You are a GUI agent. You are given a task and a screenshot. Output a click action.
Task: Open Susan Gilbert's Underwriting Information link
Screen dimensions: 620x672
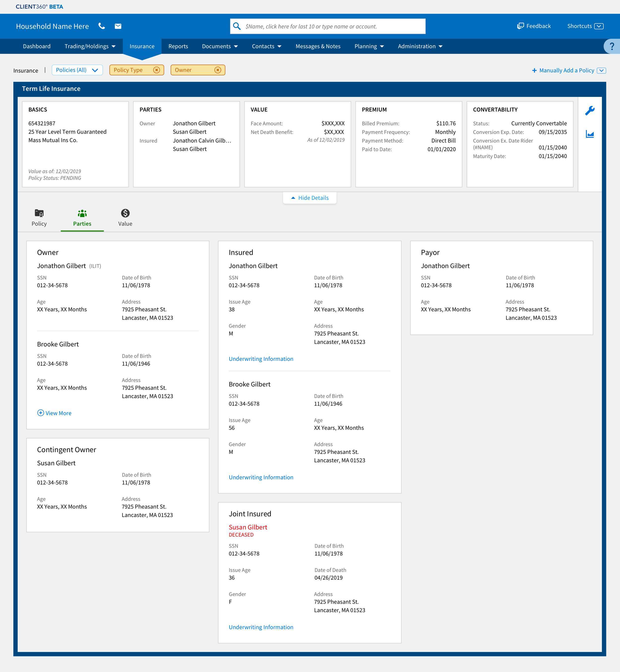(x=261, y=627)
